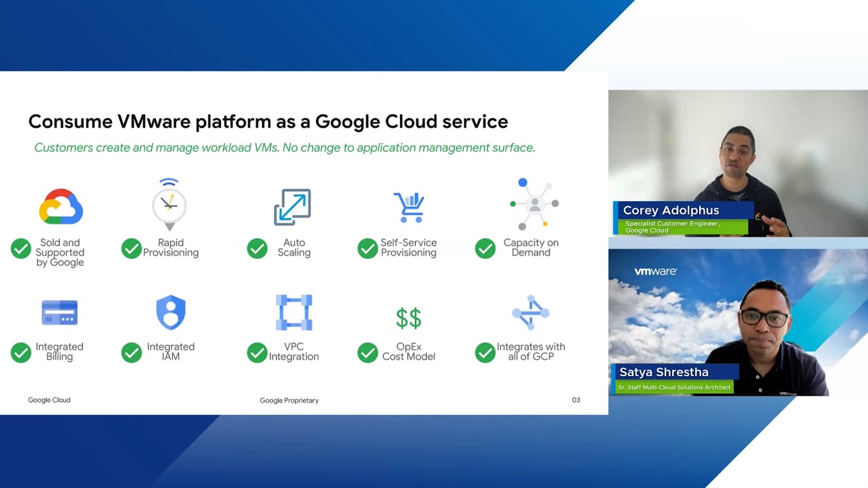Click the VPC Integration square icon
Viewport: 868px width, 488px height.
click(294, 312)
